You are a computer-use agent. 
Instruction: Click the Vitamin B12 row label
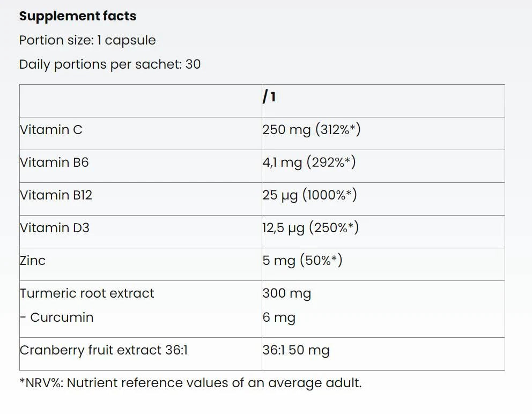pyautogui.click(x=56, y=195)
